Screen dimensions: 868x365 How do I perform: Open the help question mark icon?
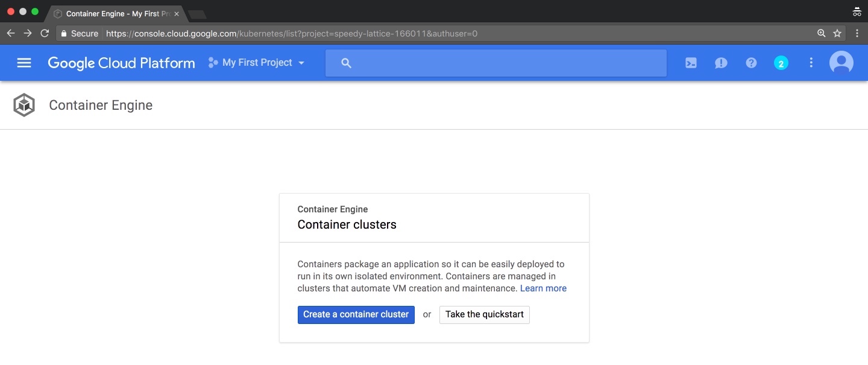(x=751, y=63)
